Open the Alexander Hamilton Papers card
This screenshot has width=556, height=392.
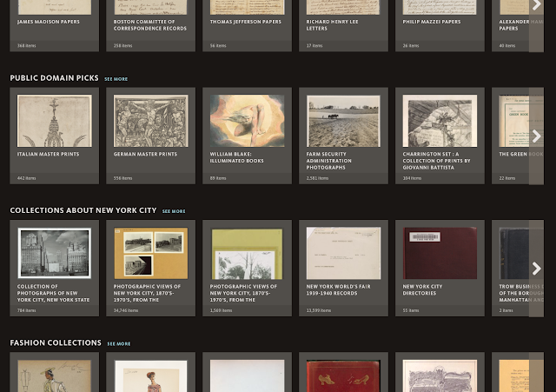(510, 25)
